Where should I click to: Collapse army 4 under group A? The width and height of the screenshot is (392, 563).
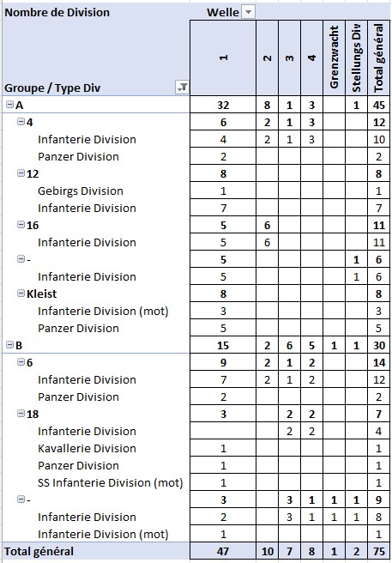tap(21, 122)
